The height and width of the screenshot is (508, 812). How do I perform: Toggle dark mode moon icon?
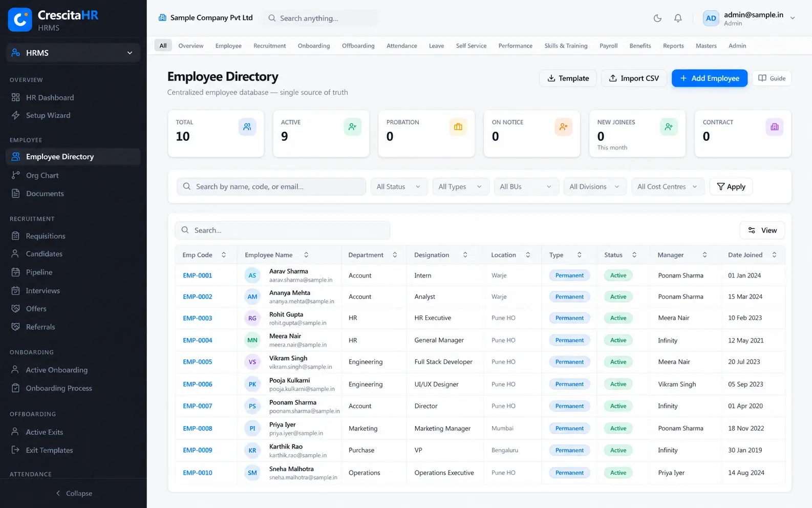pos(658,18)
